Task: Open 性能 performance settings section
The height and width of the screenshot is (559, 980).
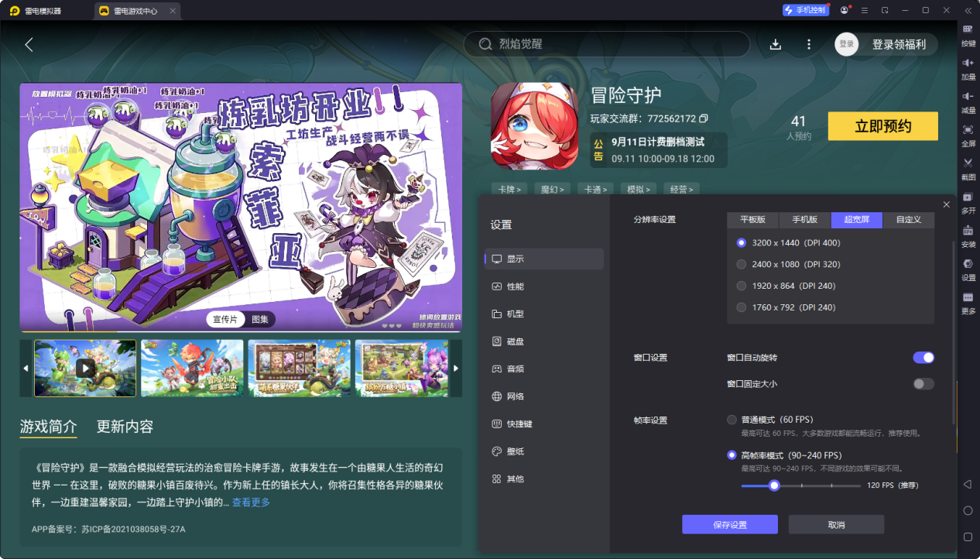Action: [544, 286]
